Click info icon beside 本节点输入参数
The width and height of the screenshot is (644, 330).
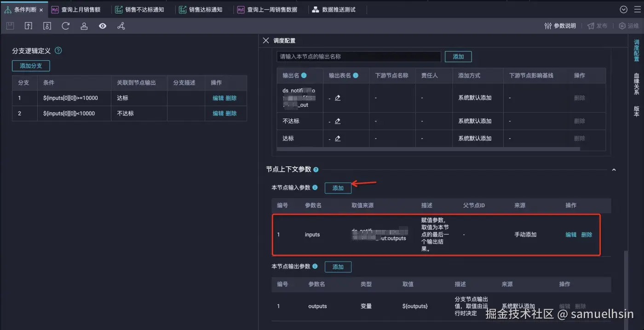[x=315, y=188]
